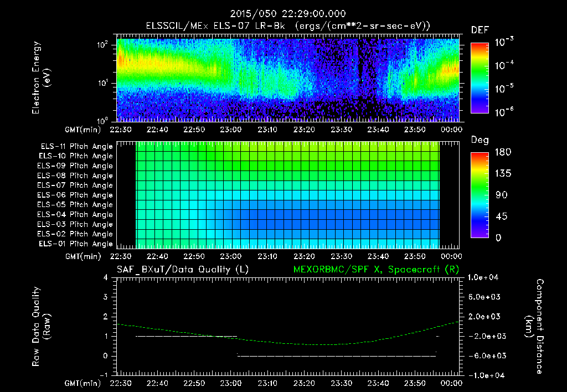Click the 'SAF_BXuT/Data Quality (L)' panel title
This screenshot has height=392, width=567.
pyautogui.click(x=183, y=270)
